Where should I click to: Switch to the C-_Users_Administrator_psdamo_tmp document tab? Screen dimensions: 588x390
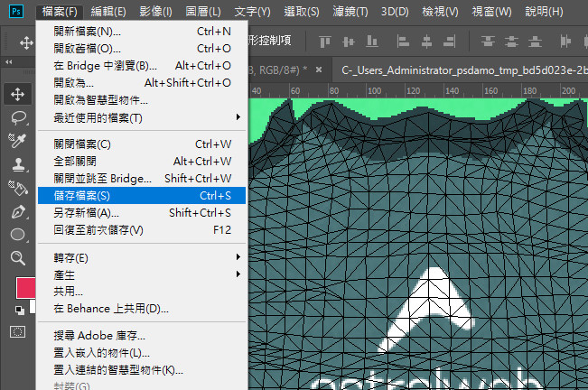point(461,70)
